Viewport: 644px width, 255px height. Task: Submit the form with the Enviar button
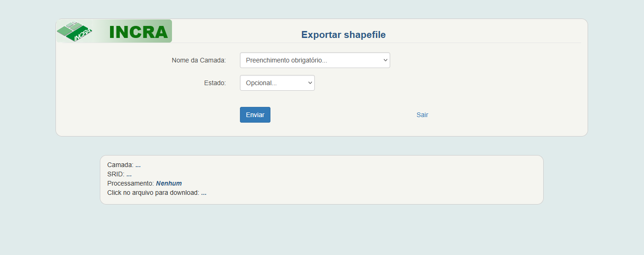pyautogui.click(x=255, y=115)
